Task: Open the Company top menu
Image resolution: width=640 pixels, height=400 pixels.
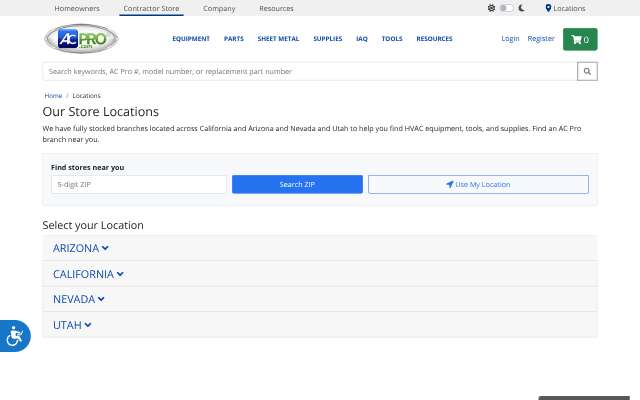Action: coord(219,8)
